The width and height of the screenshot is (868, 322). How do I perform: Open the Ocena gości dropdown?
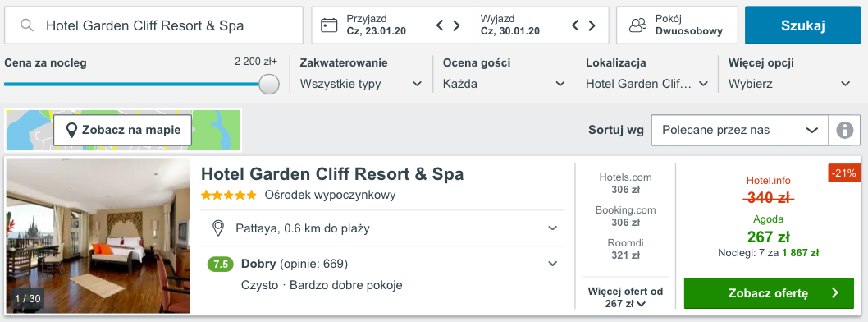tap(505, 85)
